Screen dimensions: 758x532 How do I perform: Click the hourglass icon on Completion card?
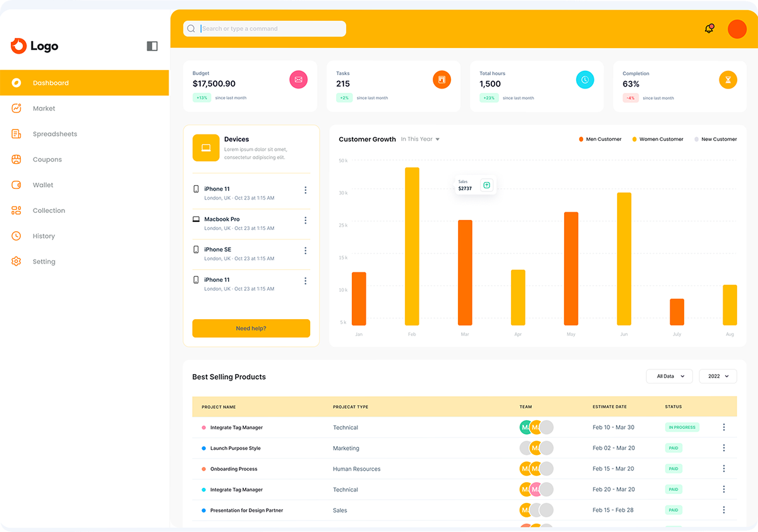click(x=728, y=80)
